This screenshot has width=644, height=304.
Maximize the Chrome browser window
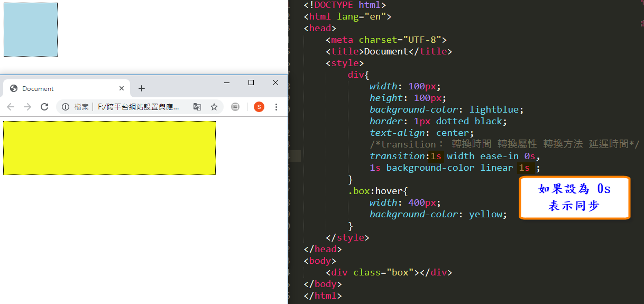click(x=251, y=82)
